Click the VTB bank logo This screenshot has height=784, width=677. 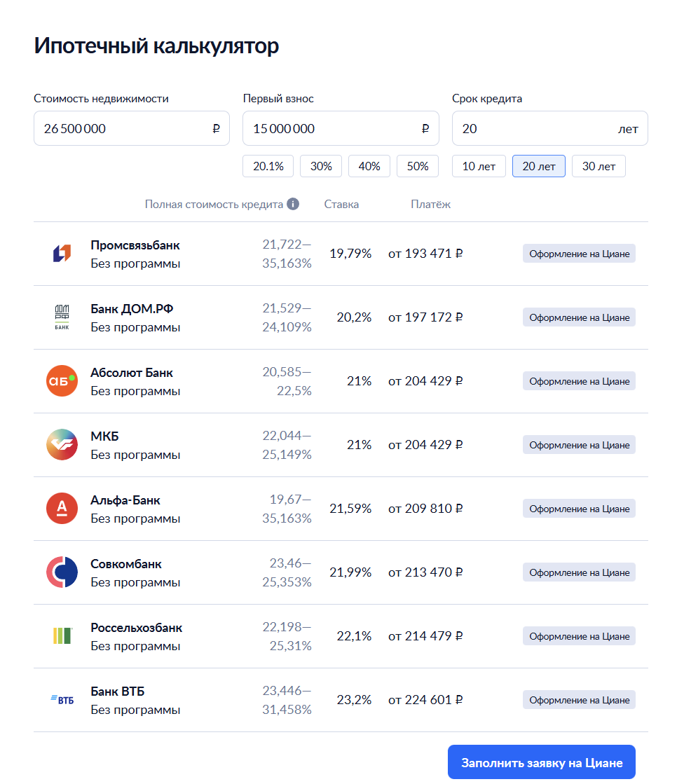pyautogui.click(x=62, y=700)
